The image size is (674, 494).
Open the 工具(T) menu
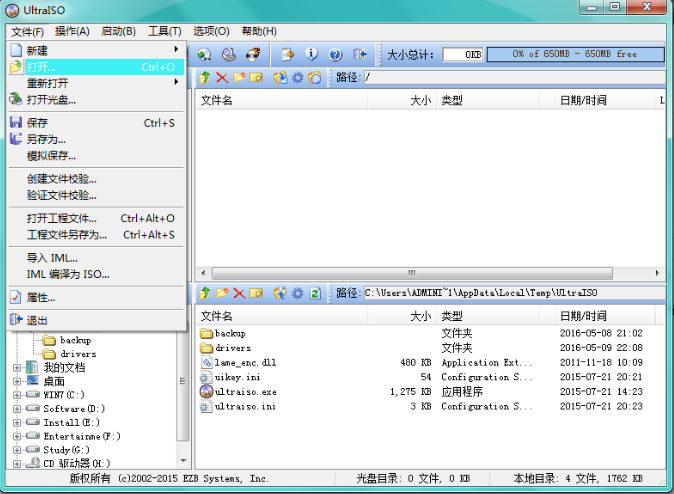tap(165, 31)
